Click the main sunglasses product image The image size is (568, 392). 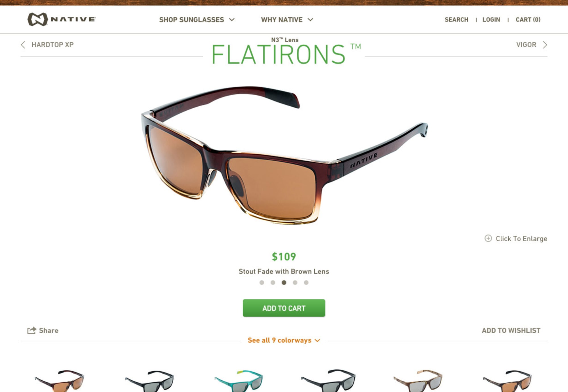click(284, 155)
